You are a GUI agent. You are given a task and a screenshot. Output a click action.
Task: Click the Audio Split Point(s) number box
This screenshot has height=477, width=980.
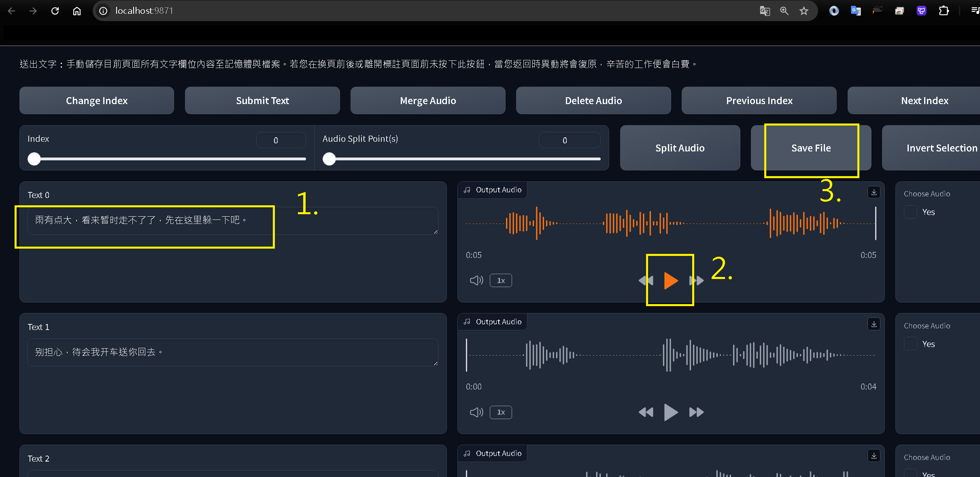point(570,140)
